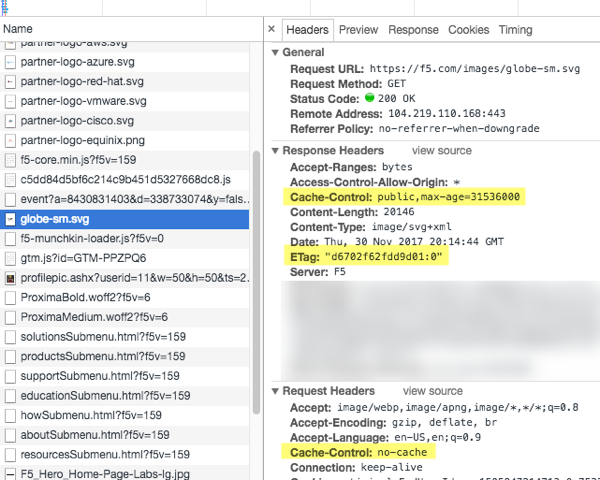The image size is (600, 480).
Task: Click the ProximaMedium.woff2 font icon
Action: tap(10, 317)
